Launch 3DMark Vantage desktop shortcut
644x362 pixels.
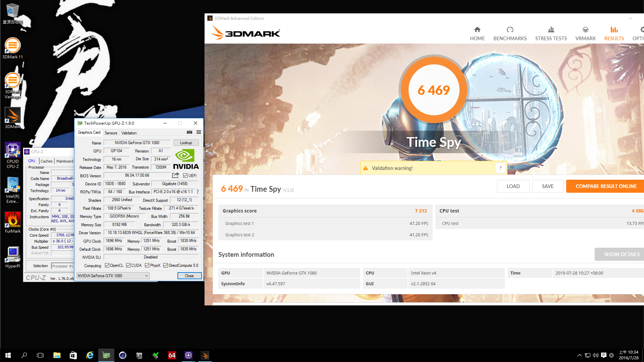point(12,86)
